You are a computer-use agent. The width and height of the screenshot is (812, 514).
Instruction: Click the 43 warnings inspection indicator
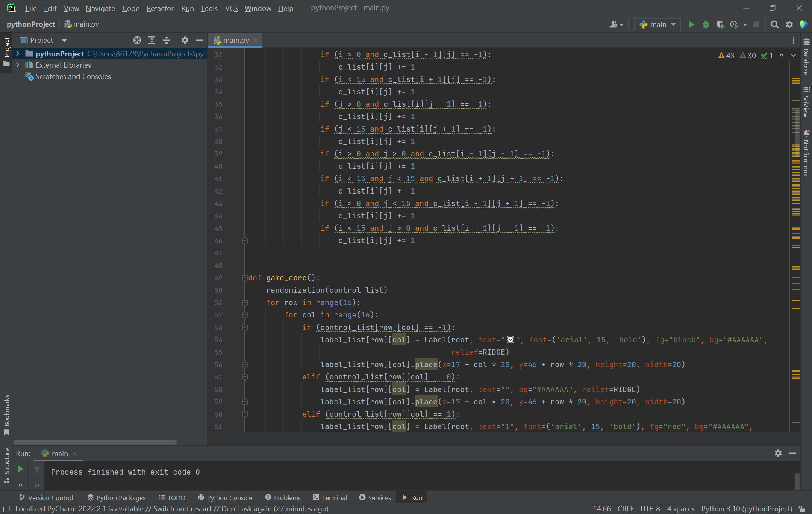[726, 56]
